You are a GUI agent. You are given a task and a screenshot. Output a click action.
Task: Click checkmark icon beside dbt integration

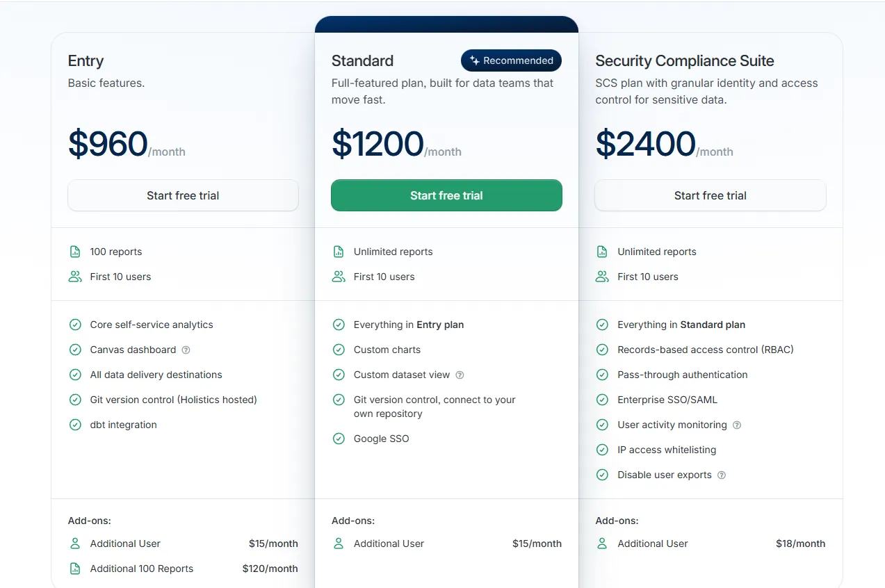pyautogui.click(x=75, y=425)
